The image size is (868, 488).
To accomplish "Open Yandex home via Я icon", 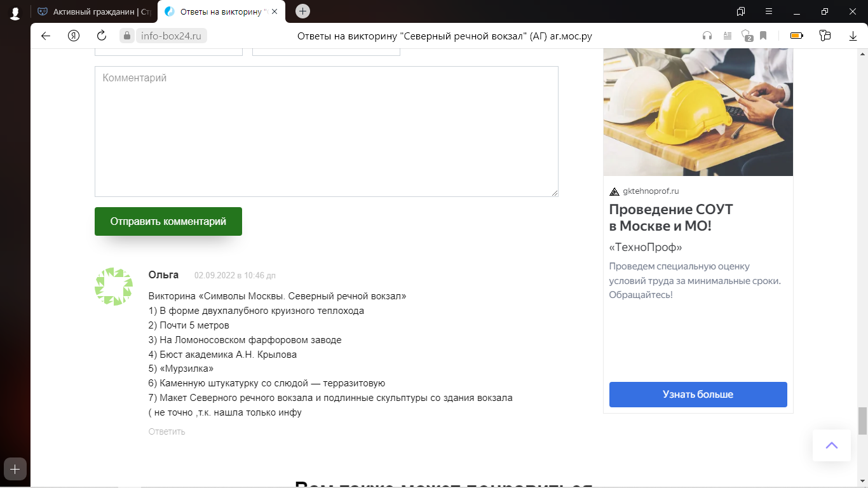I will [x=74, y=36].
